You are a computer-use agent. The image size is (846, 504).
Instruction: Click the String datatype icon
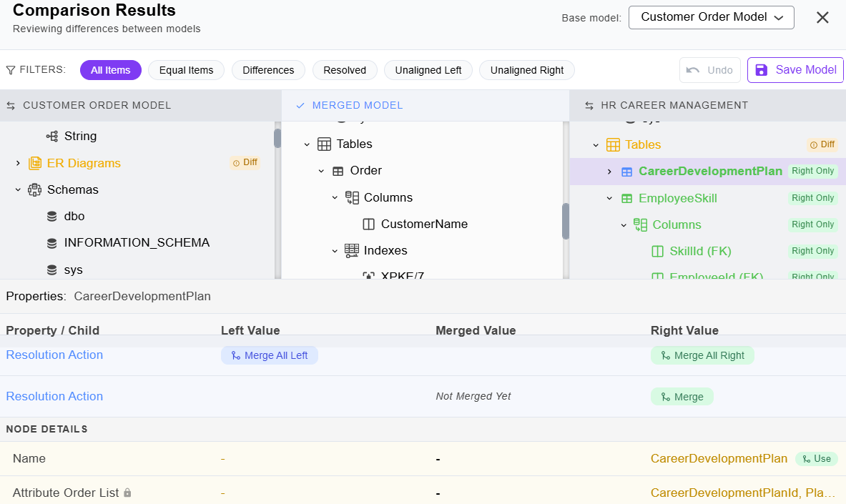pos(51,137)
